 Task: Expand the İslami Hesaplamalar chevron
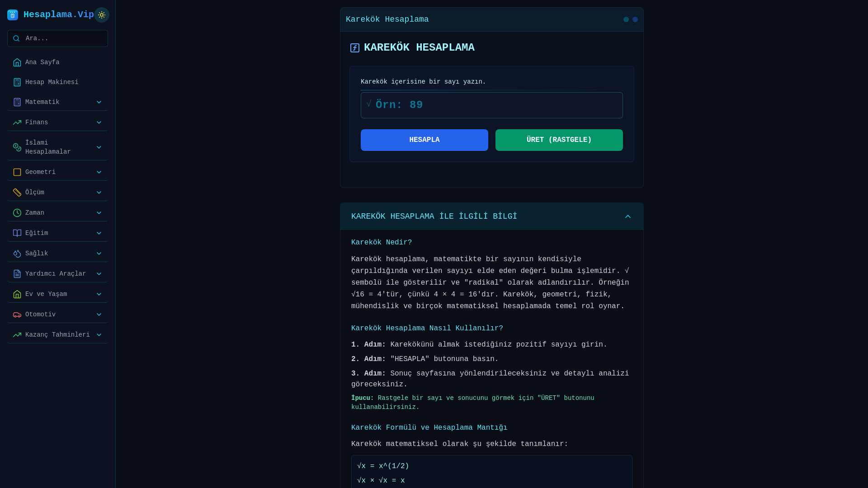coord(99,147)
